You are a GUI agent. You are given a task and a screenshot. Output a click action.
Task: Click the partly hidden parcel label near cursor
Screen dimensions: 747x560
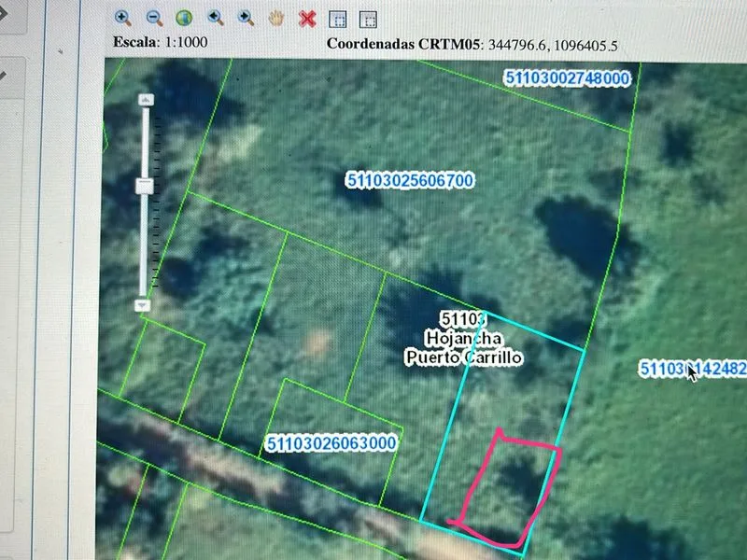click(x=693, y=369)
